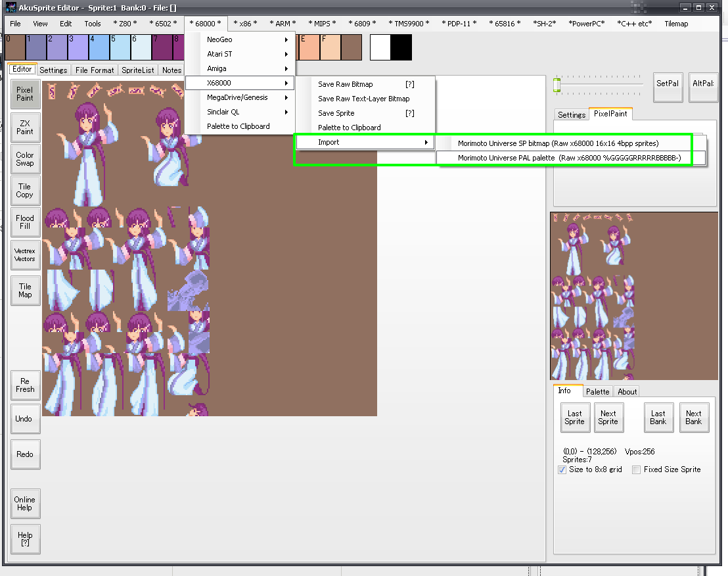
Task: Open the View menu
Action: (40, 24)
